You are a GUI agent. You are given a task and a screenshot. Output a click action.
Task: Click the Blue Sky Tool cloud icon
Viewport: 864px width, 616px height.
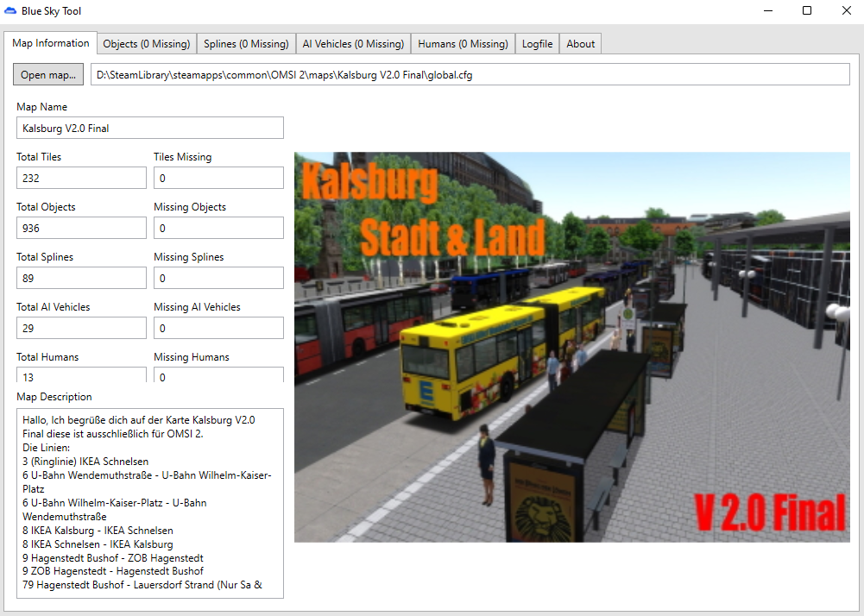click(10, 11)
